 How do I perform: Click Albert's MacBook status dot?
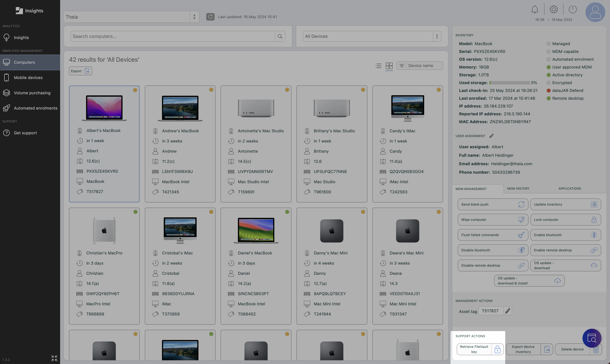[135, 90]
